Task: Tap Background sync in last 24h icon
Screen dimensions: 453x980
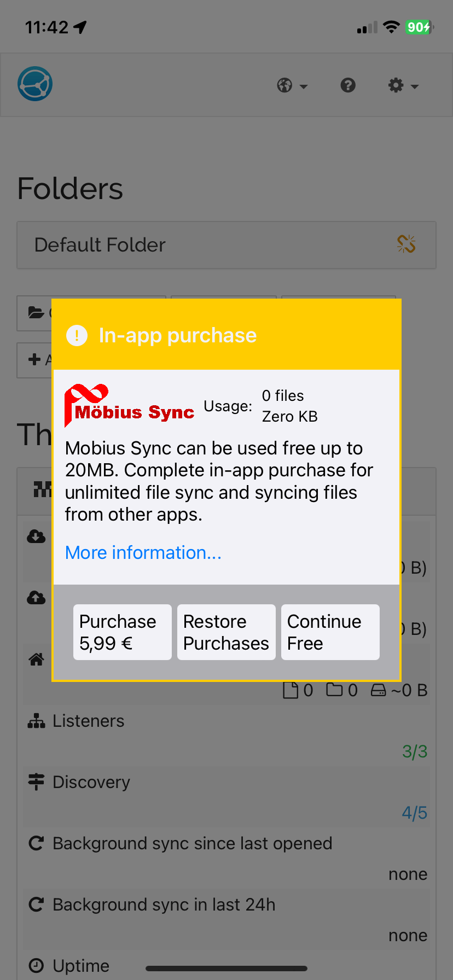Action: (36, 905)
